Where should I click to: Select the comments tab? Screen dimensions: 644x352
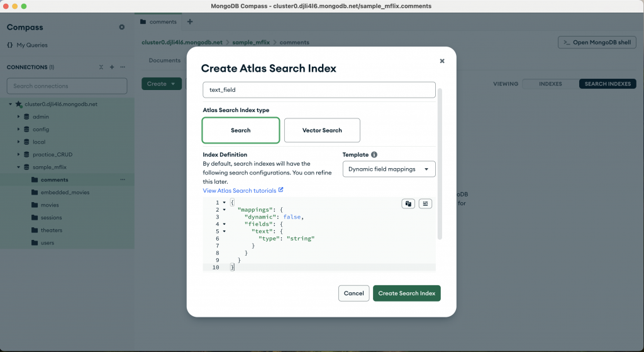[158, 22]
